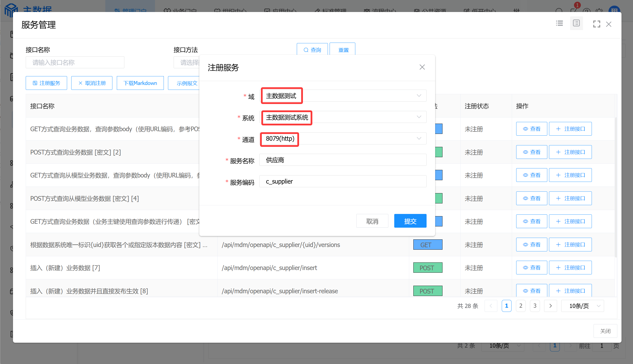Select the card view icon
633x364 pixels.
[x=576, y=23]
